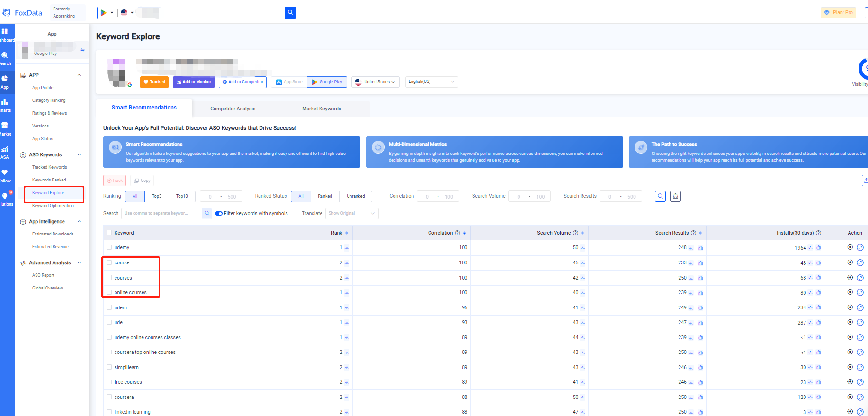Viewport: 868px width, 416px height.
Task: Open the Translate Show Original dropdown
Action: (x=352, y=213)
